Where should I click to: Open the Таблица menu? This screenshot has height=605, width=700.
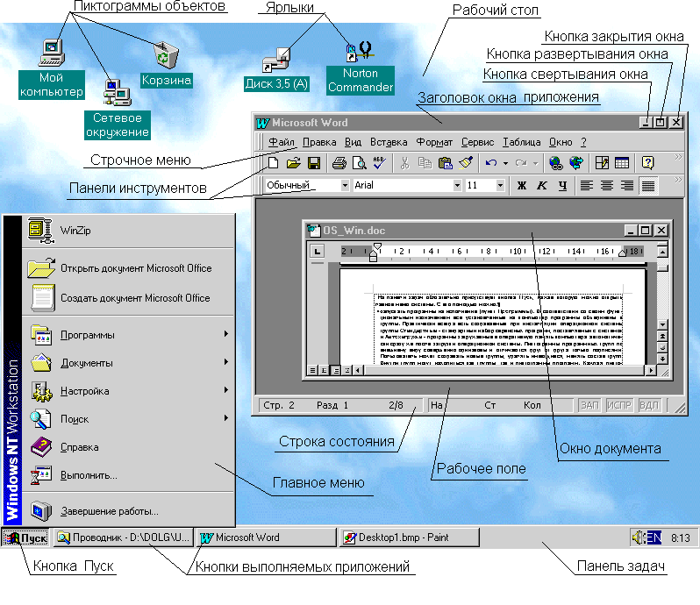(x=521, y=142)
